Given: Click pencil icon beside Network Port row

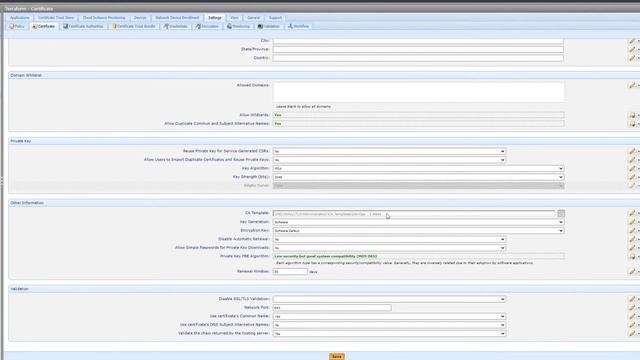Looking at the screenshot, I should (x=632, y=307).
